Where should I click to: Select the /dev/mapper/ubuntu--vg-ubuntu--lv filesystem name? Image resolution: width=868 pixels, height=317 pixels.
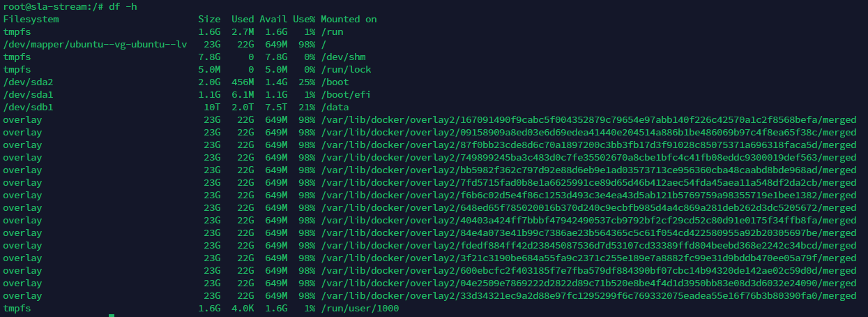(96, 45)
